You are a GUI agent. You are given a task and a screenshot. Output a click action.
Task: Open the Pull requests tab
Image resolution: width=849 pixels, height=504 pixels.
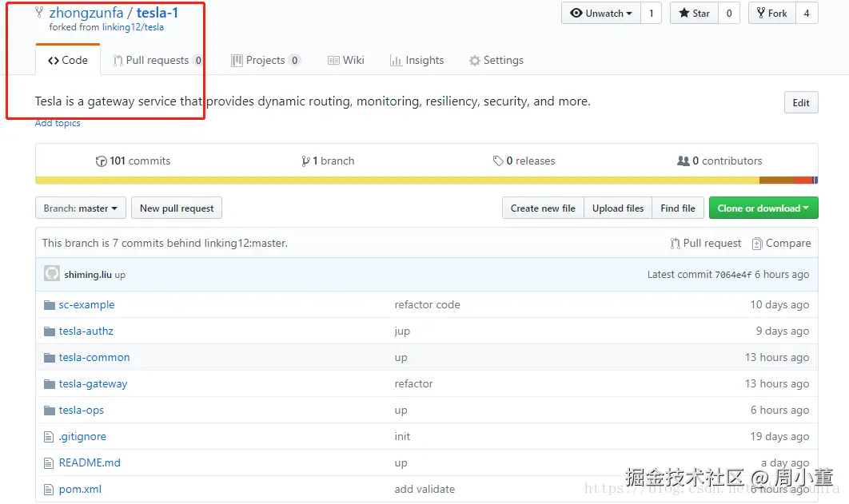(x=157, y=60)
